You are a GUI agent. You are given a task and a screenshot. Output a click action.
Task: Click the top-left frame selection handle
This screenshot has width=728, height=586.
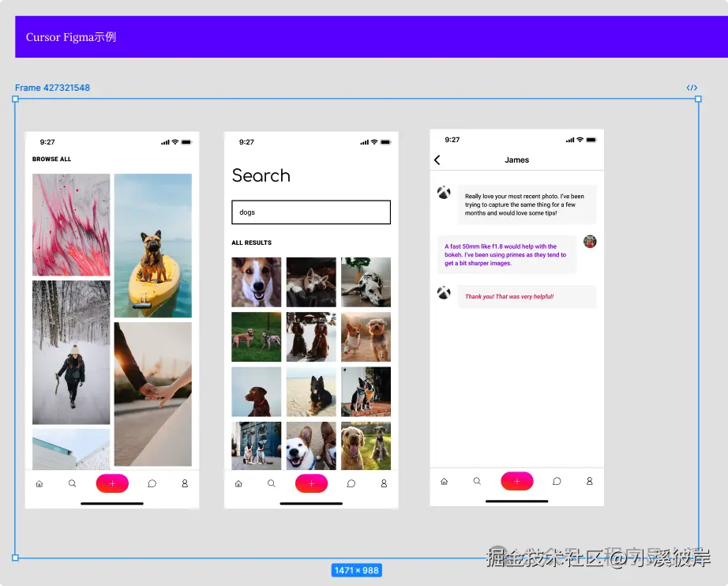[x=15, y=99]
